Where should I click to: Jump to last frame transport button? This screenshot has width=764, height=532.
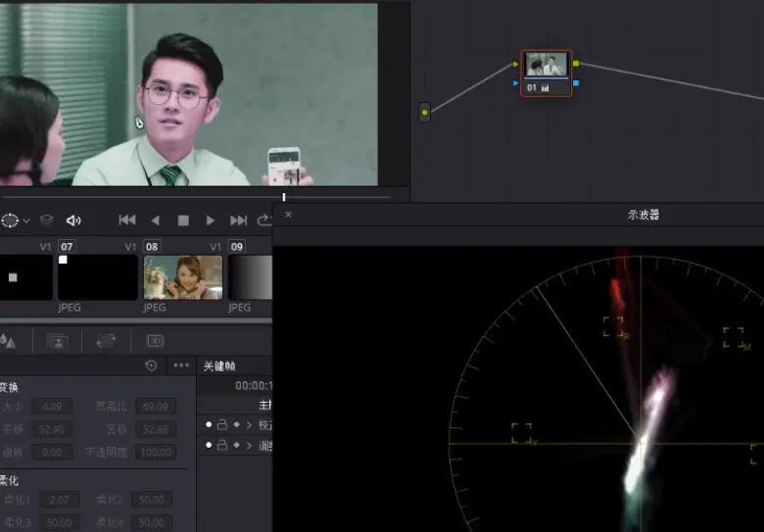coord(238,220)
